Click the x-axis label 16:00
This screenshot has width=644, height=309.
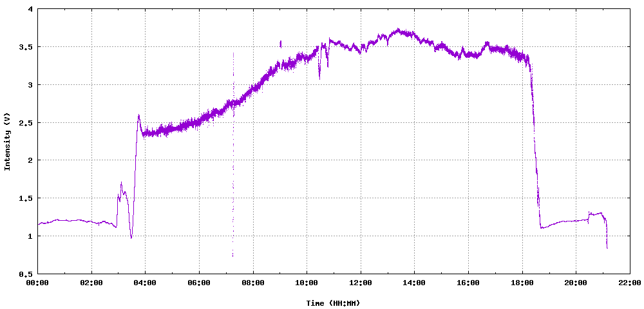click(x=468, y=283)
